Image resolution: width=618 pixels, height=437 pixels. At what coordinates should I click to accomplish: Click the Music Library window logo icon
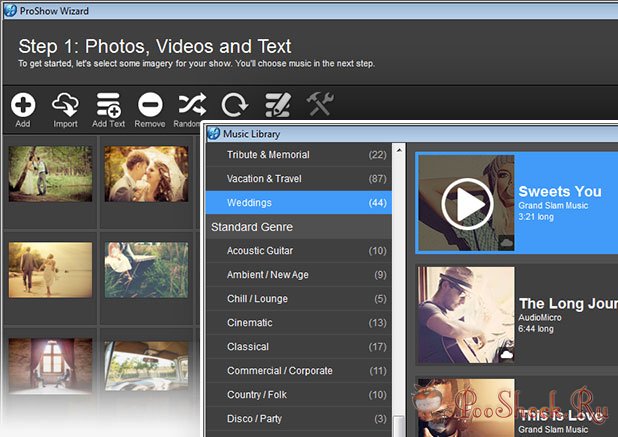pyautogui.click(x=213, y=134)
